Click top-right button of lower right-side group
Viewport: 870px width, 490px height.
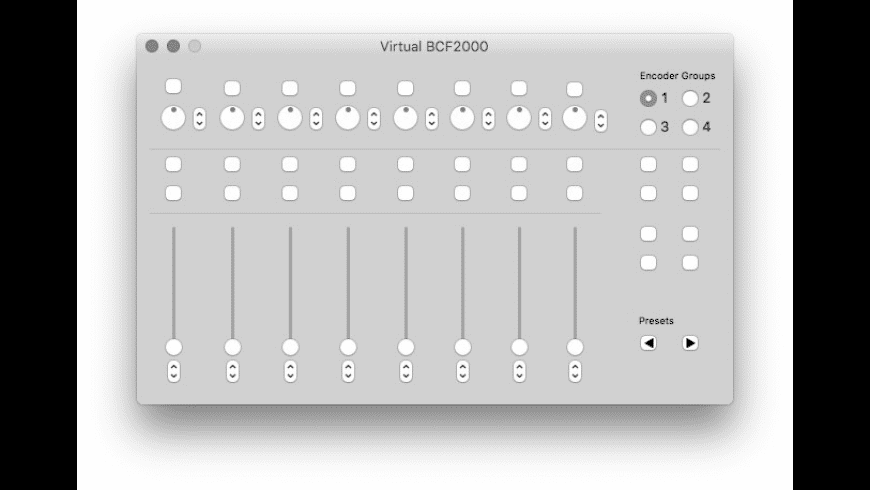(x=690, y=234)
